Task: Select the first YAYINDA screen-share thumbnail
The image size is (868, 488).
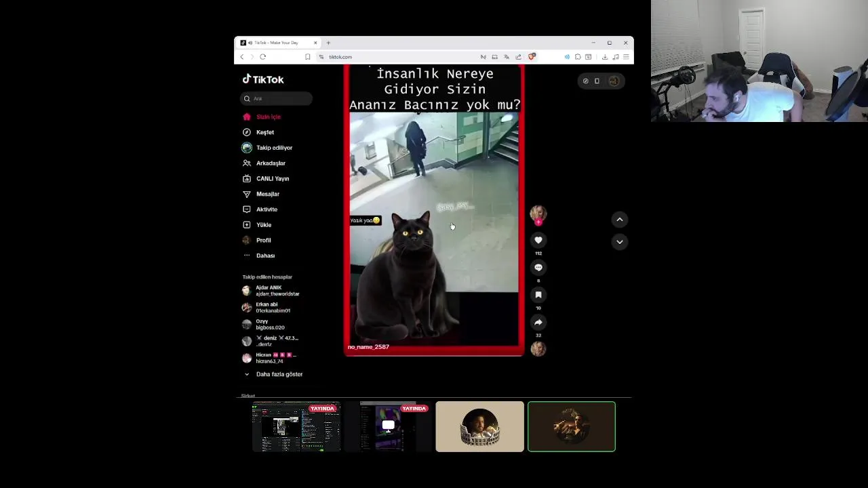Action: pos(296,427)
